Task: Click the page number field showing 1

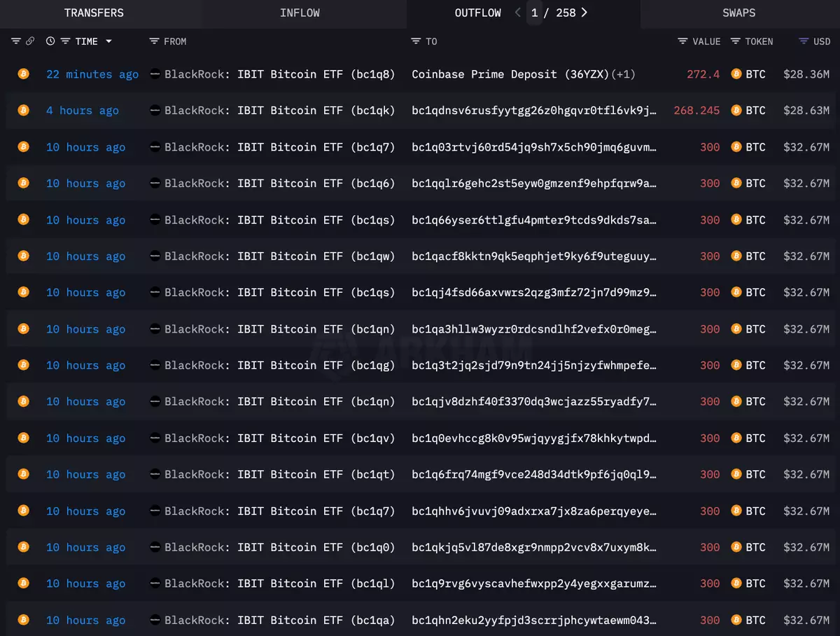Action: click(x=535, y=13)
